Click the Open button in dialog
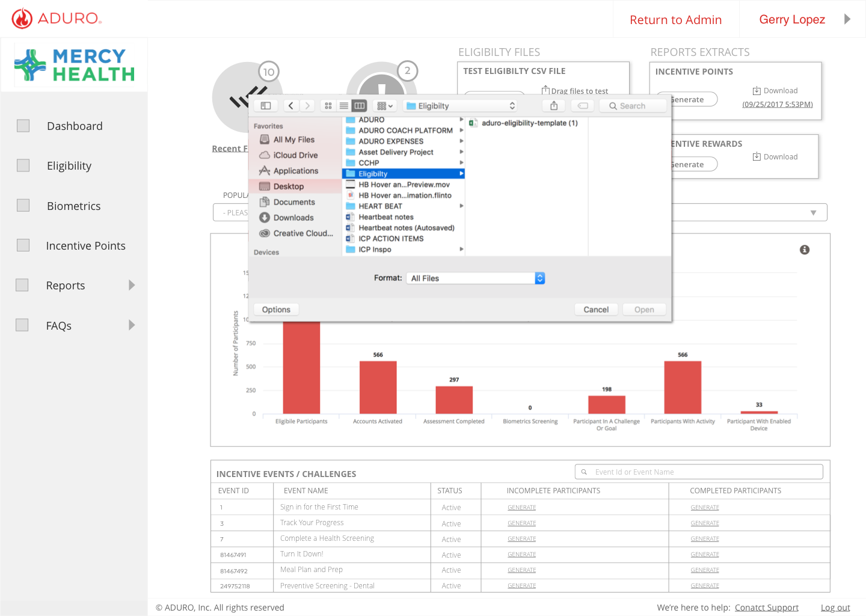 (x=644, y=309)
